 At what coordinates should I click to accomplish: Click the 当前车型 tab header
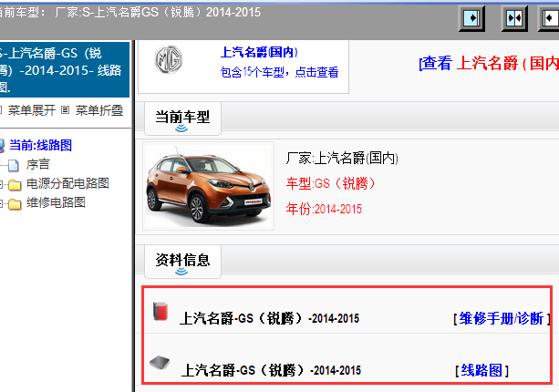click(x=182, y=118)
